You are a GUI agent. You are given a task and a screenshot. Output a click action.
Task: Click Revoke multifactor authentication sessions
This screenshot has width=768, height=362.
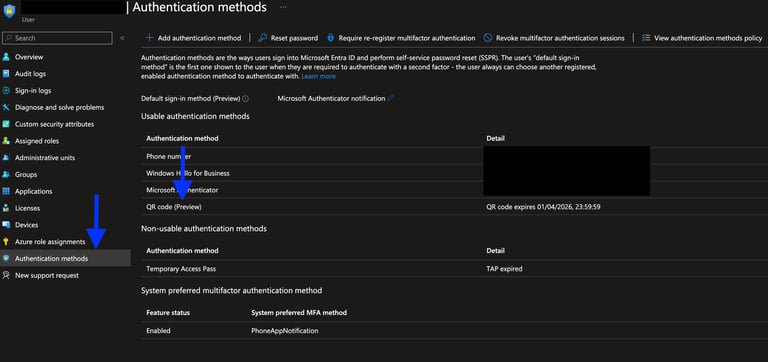[554, 38]
